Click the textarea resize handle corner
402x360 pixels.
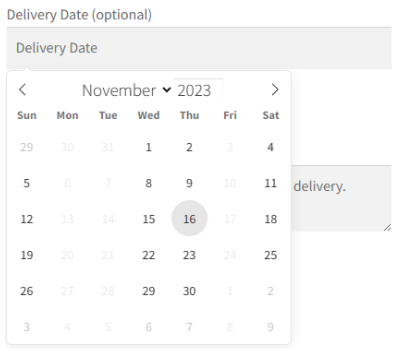coord(387,228)
